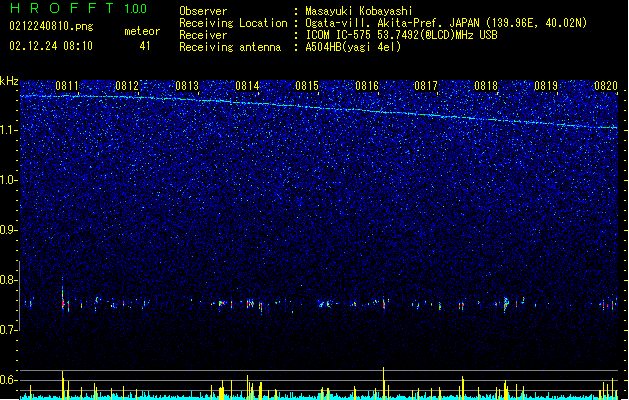Viewport: 629px width, 400px height.
Task: Click the 0.7 kHz axis label
Action: point(9,330)
